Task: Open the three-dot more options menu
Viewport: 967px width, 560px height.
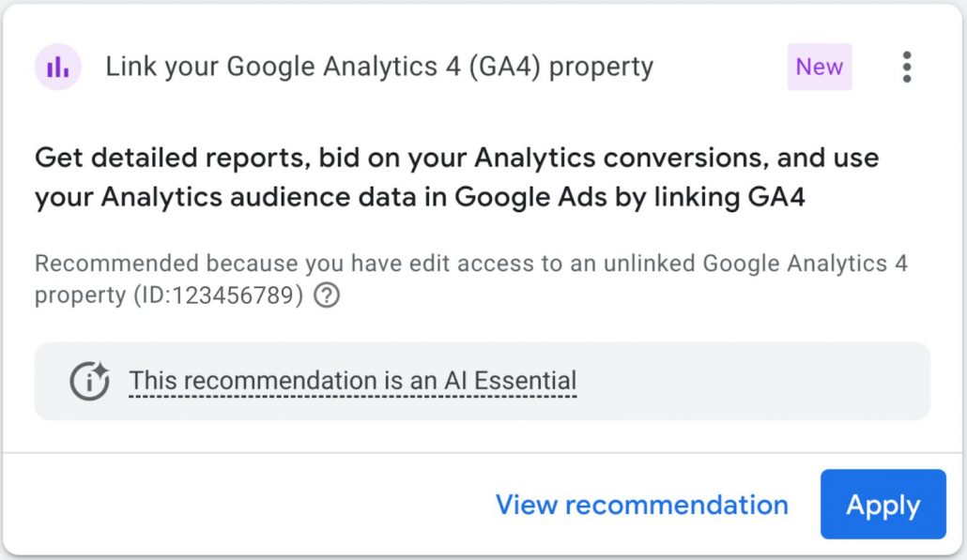Action: pos(906,67)
